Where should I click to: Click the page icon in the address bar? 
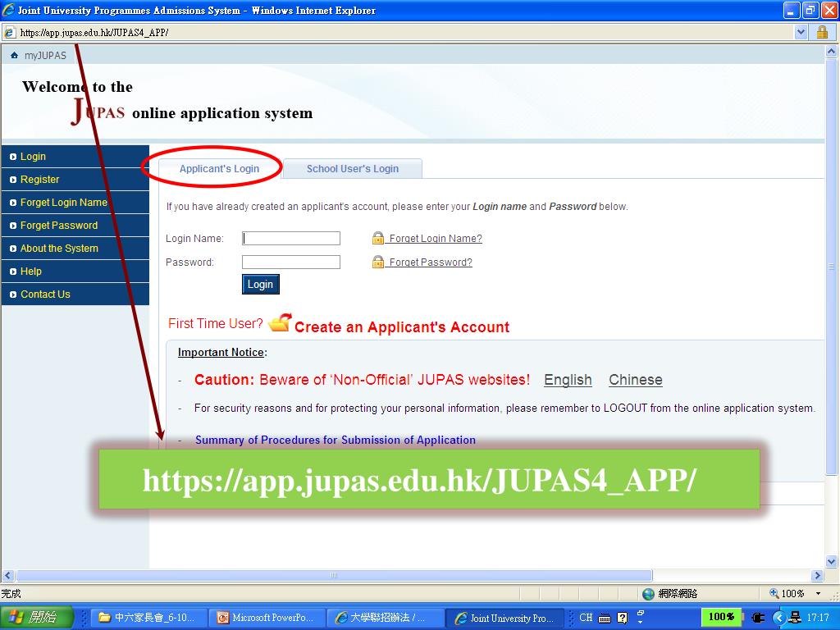tap(10, 33)
